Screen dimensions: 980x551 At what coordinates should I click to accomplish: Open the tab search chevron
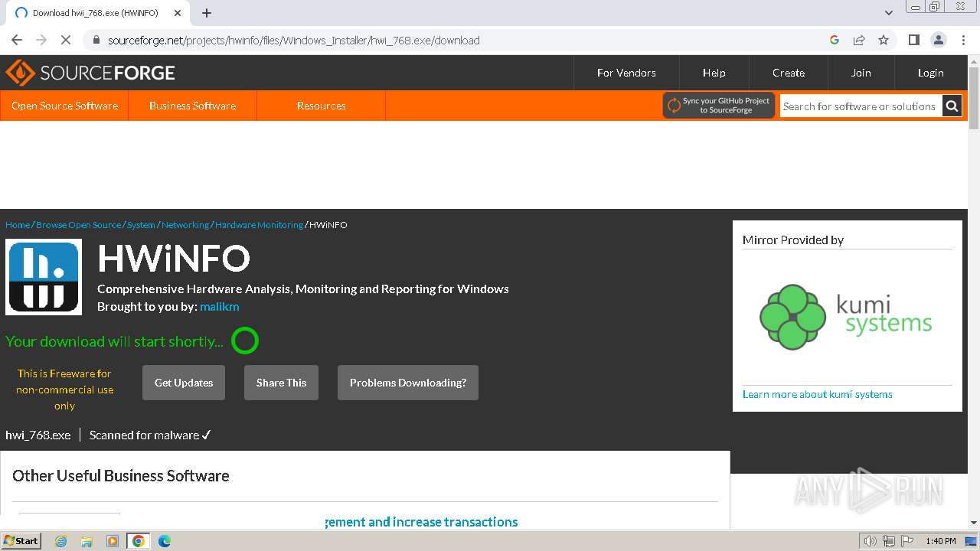[x=889, y=13]
